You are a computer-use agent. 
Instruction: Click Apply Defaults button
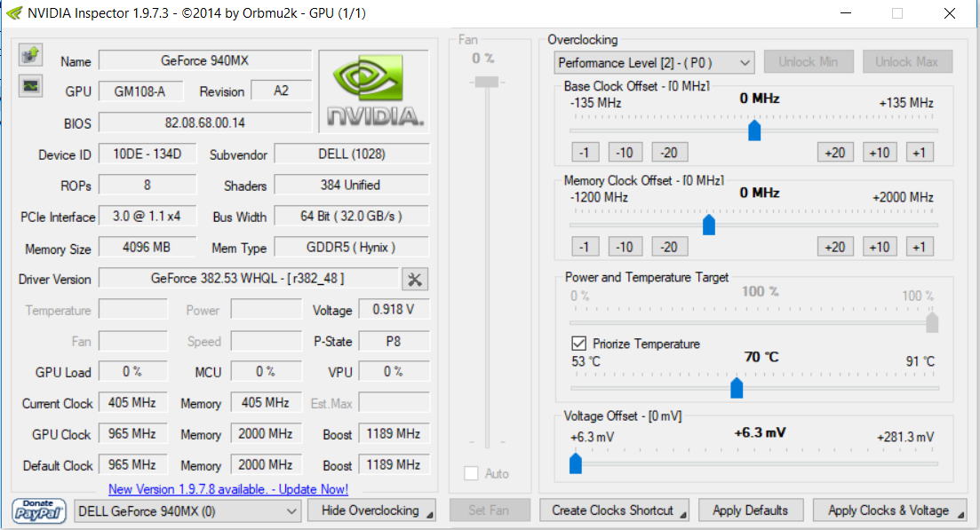[750, 510]
